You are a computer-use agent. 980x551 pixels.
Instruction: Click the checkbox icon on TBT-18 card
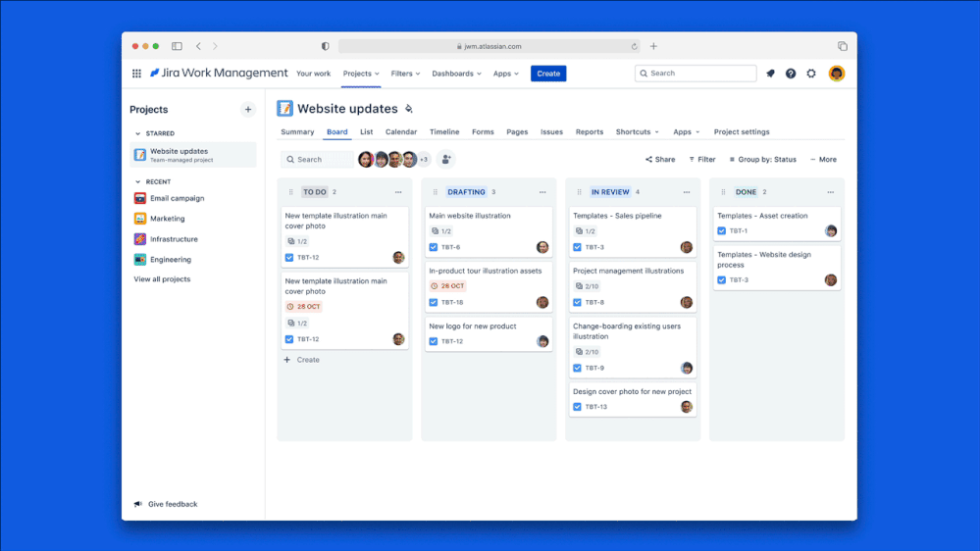click(x=434, y=302)
